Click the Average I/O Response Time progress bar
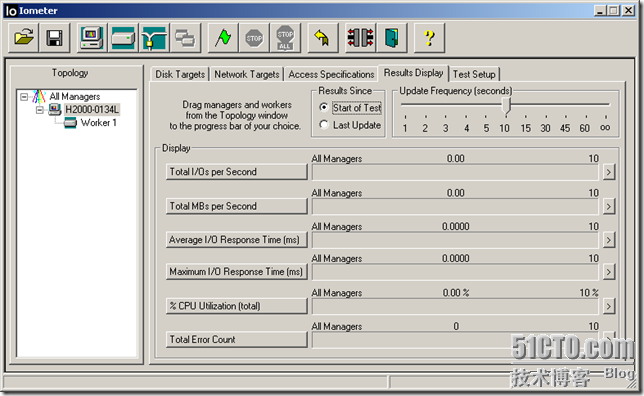644x396 pixels. pyautogui.click(x=455, y=241)
